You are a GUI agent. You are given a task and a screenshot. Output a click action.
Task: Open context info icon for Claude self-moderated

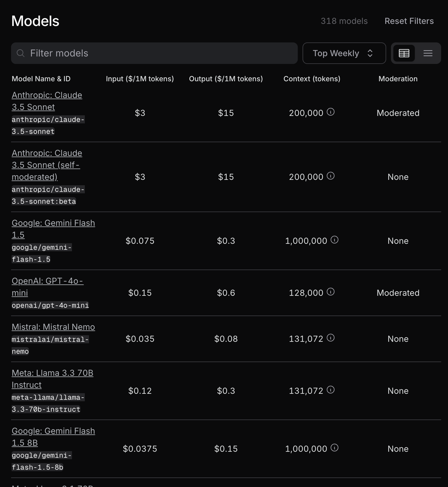coord(331,176)
